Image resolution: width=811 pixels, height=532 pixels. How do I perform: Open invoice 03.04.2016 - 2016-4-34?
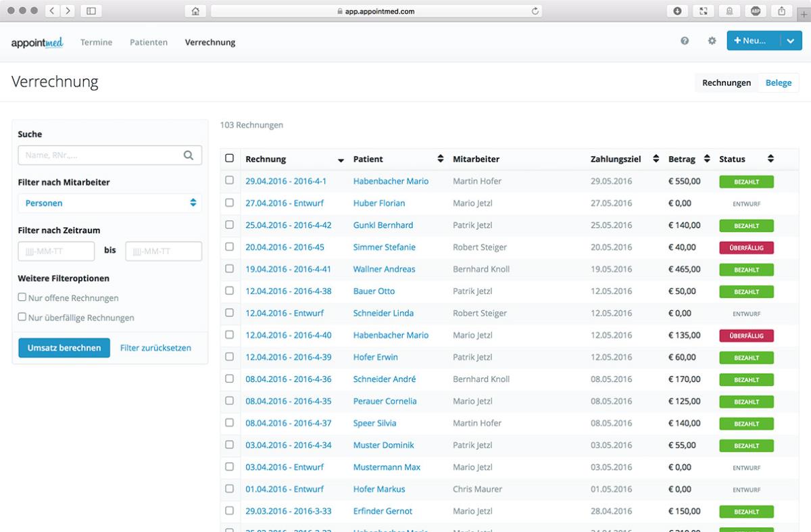pos(289,445)
